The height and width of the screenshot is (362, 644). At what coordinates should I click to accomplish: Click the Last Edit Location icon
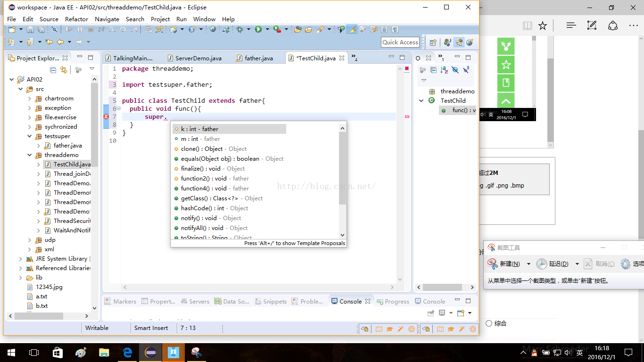click(49, 42)
